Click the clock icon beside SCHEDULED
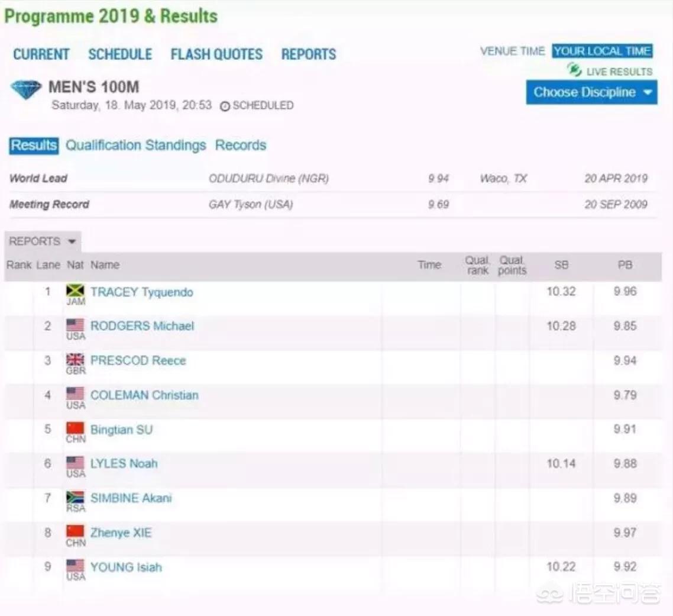673x616 pixels. pyautogui.click(x=225, y=106)
